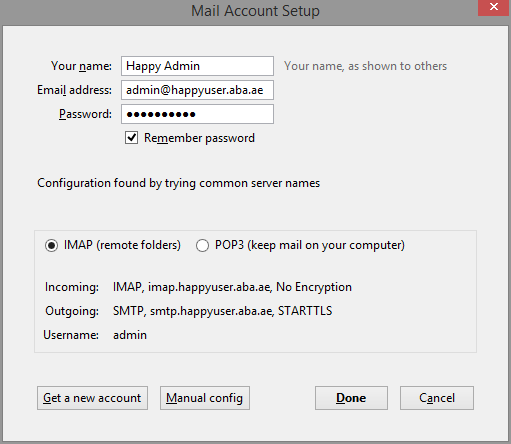Open Manual config settings
Viewport: 511px width, 444px height.
click(205, 398)
